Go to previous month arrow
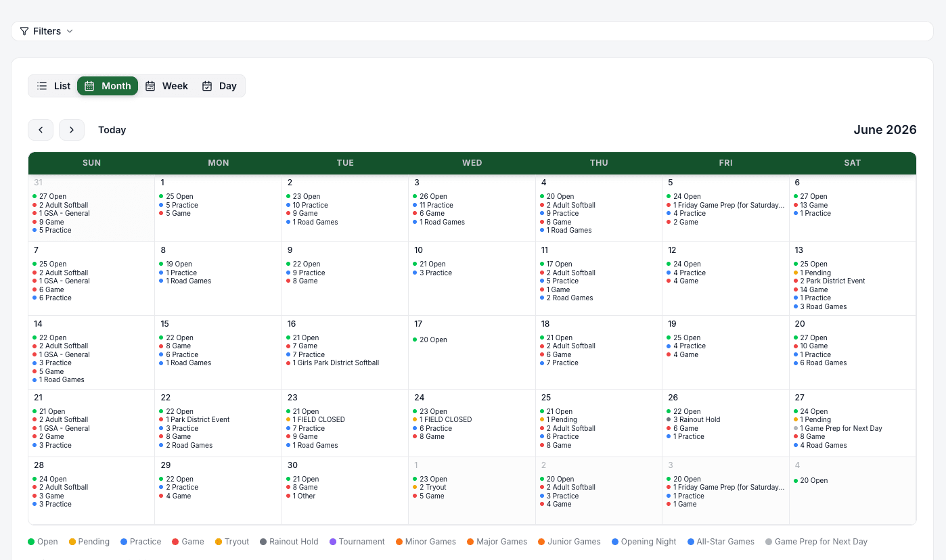The image size is (946, 560). (41, 130)
